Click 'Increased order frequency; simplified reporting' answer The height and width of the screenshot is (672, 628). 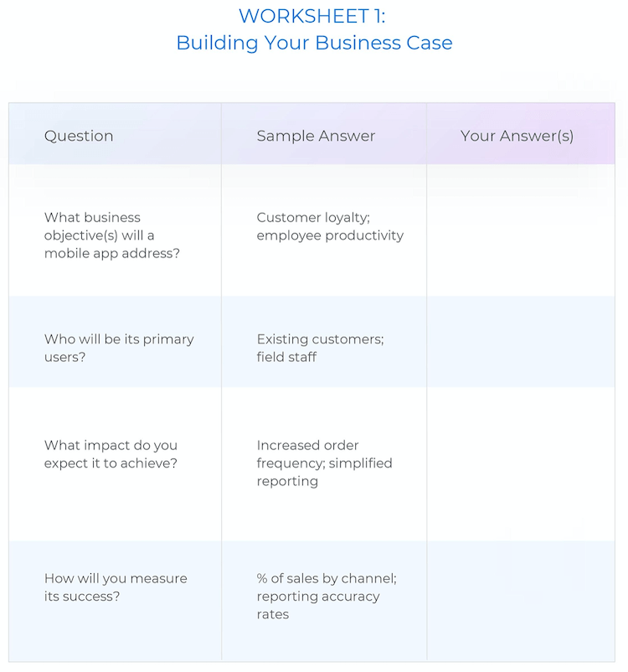coord(324,463)
